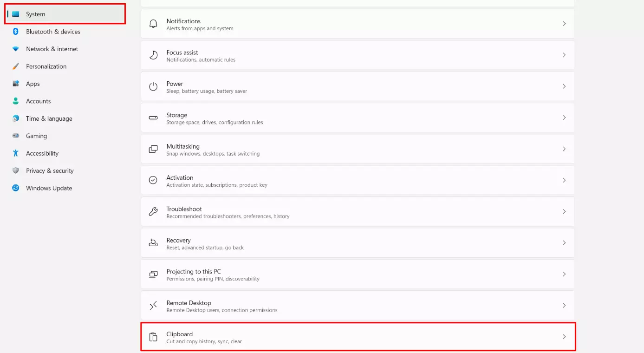Image resolution: width=644 pixels, height=353 pixels.
Task: Click the Power button icon
Action: [x=153, y=86]
